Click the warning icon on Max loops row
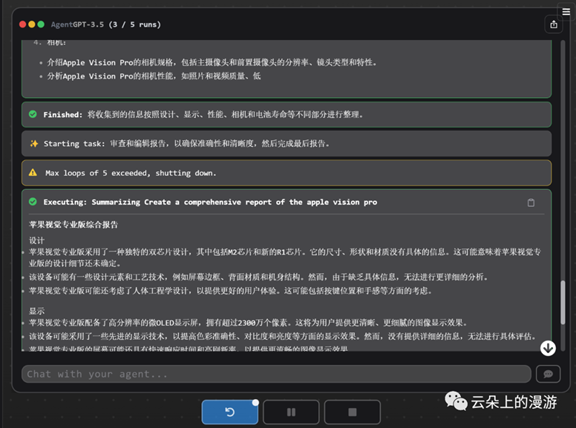The image size is (576, 428). coord(33,172)
